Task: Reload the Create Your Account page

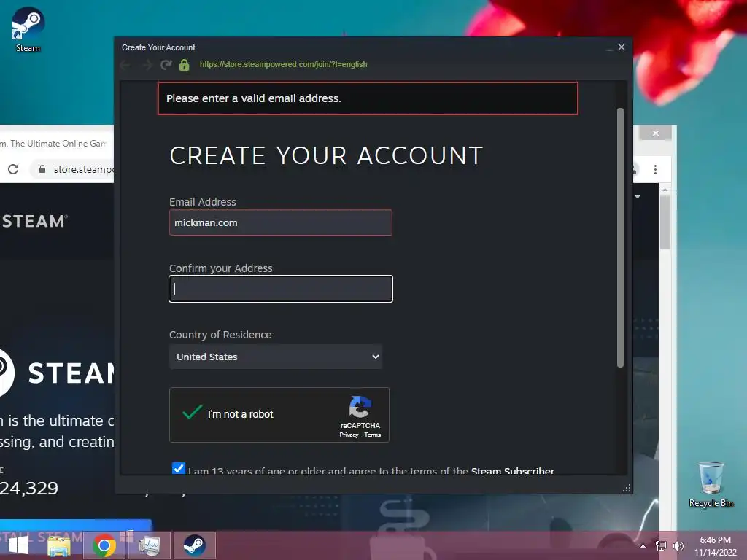Action: [x=166, y=65]
